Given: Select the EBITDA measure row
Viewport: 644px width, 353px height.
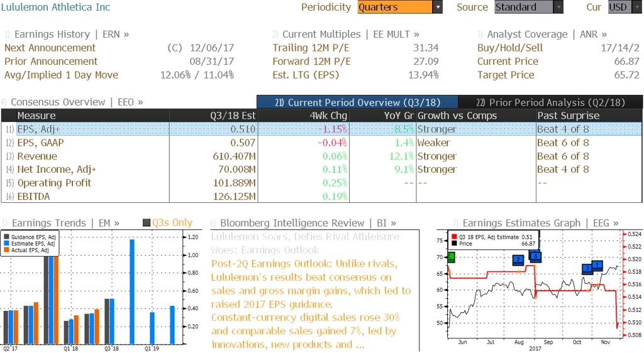Looking at the screenshot, I should coord(321,197).
